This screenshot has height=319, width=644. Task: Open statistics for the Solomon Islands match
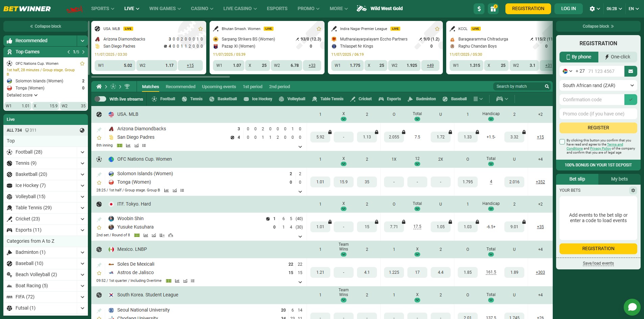[x=166, y=190]
